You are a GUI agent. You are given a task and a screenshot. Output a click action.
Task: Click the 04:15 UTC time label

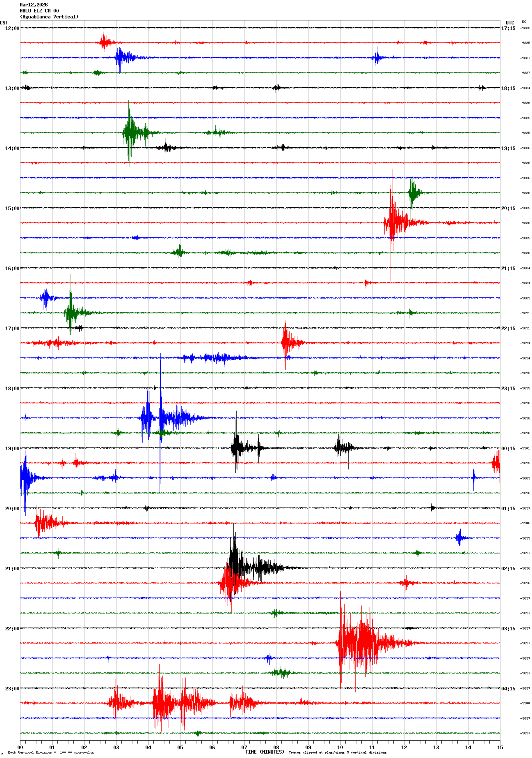pos(508,689)
